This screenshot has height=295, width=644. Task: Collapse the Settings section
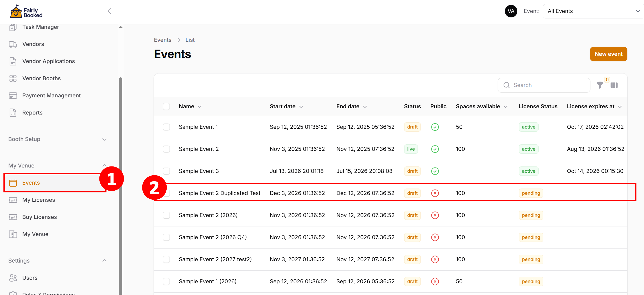pyautogui.click(x=104, y=260)
